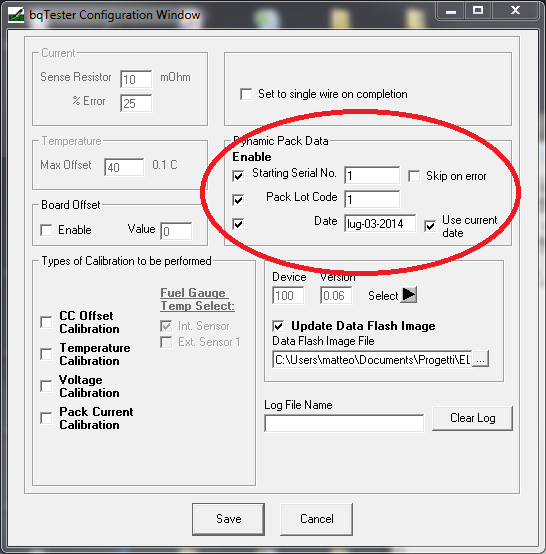The height and width of the screenshot is (554, 546).
Task: Enable Set to single wire on completion
Action: pos(246,94)
